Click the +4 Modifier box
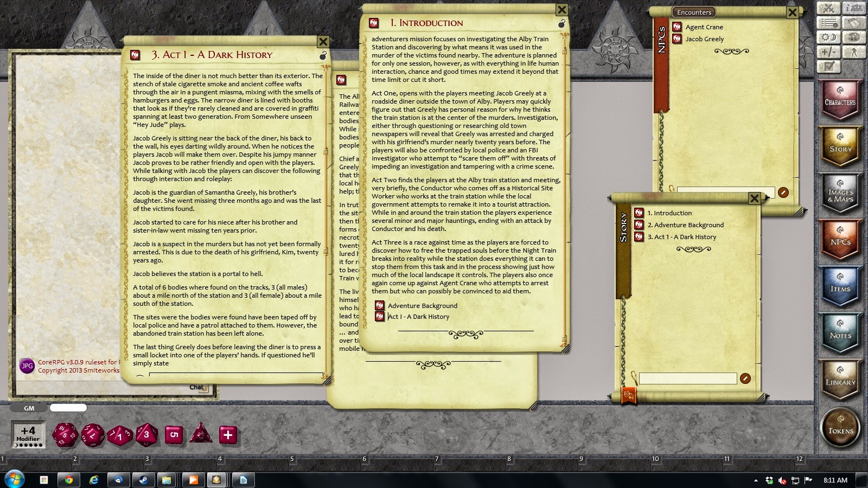Screen dimensions: 868x488 click(x=28, y=434)
